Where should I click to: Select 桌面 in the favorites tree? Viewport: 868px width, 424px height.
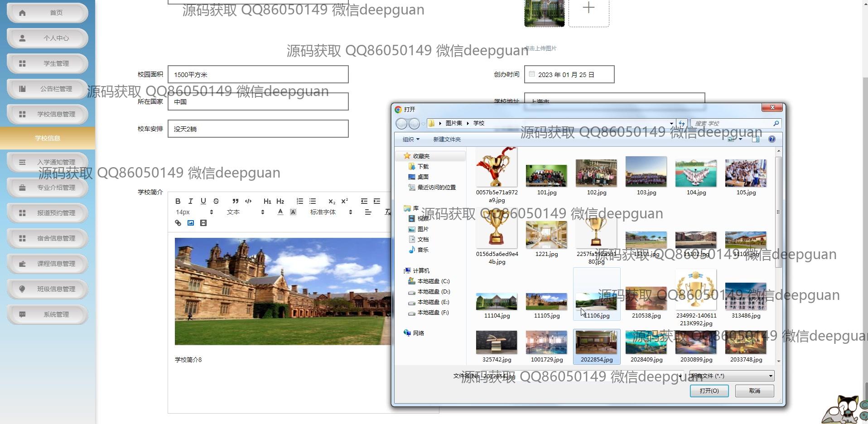point(423,177)
